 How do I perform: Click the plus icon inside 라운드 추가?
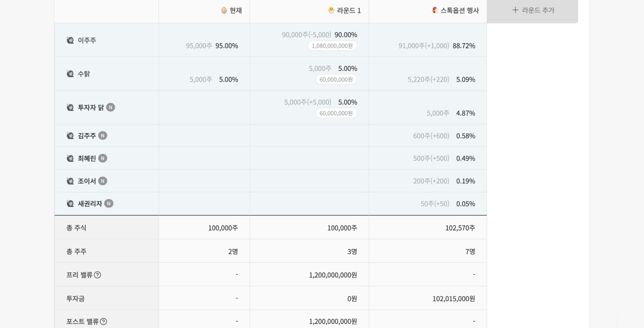coord(515,10)
